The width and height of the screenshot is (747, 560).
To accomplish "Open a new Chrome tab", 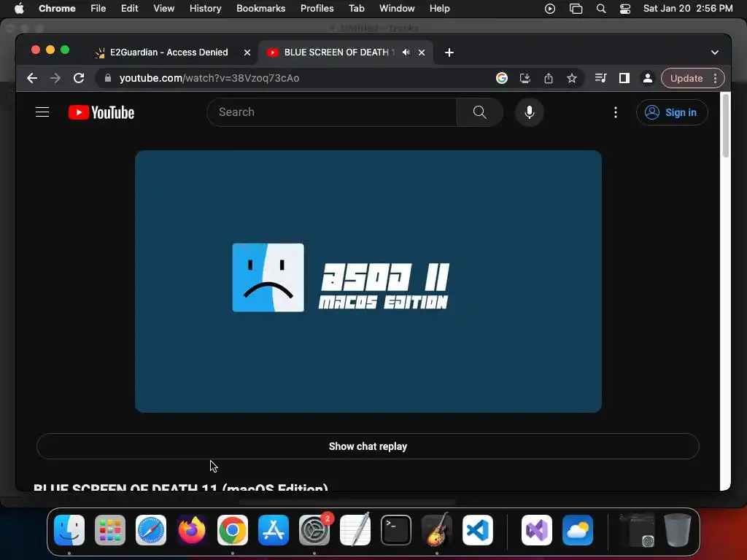I will tap(449, 52).
